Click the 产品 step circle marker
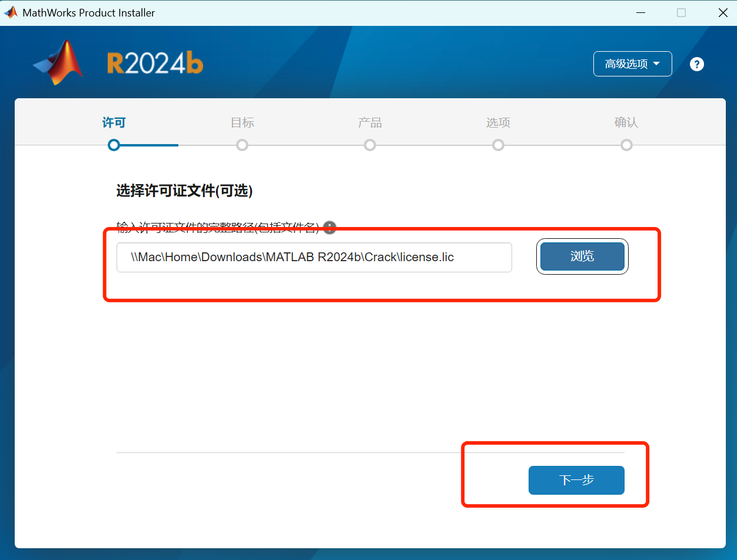 pos(370,145)
